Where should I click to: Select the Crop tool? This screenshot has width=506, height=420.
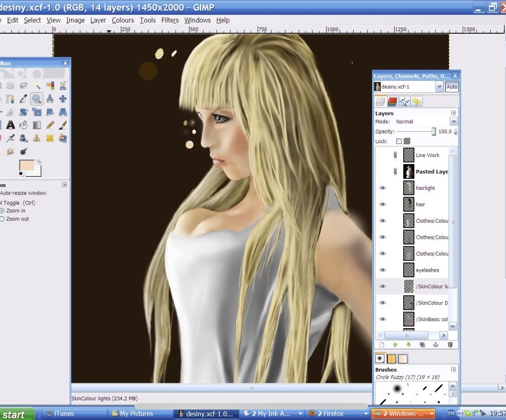(x=11, y=112)
